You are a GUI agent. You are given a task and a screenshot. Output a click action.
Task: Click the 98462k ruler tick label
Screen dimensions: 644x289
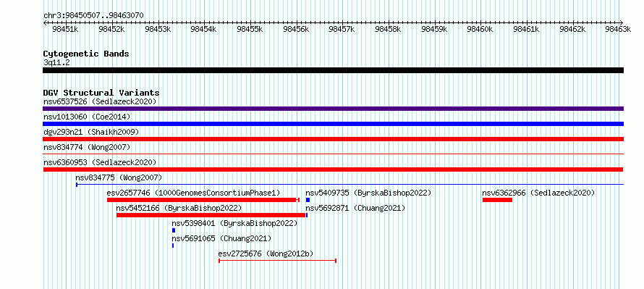pos(573,29)
